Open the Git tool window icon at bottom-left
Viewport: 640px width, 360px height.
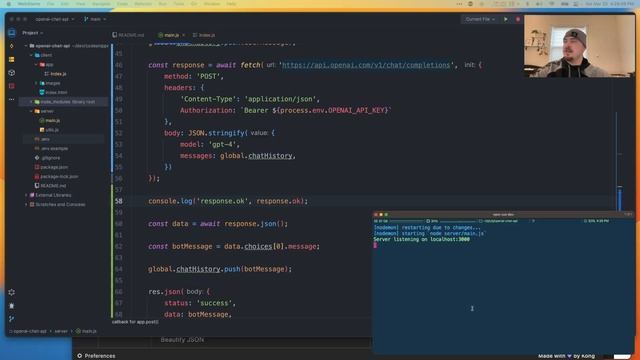[x=11, y=319]
